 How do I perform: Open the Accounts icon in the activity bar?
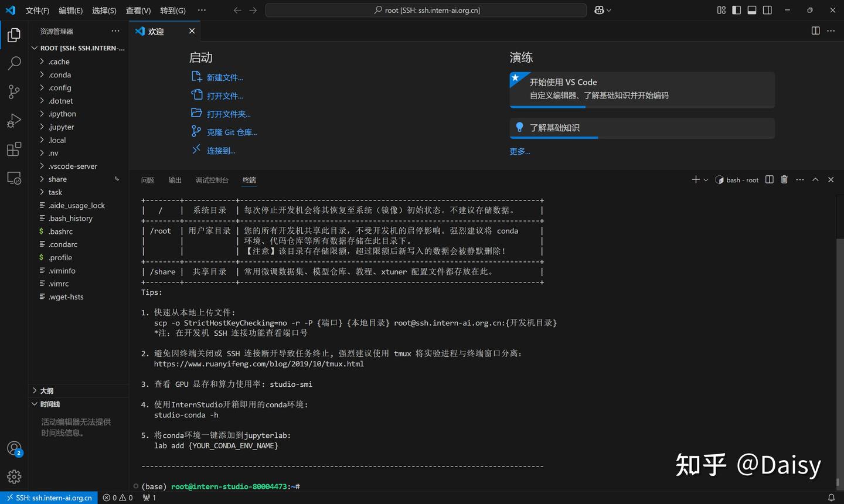click(14, 448)
